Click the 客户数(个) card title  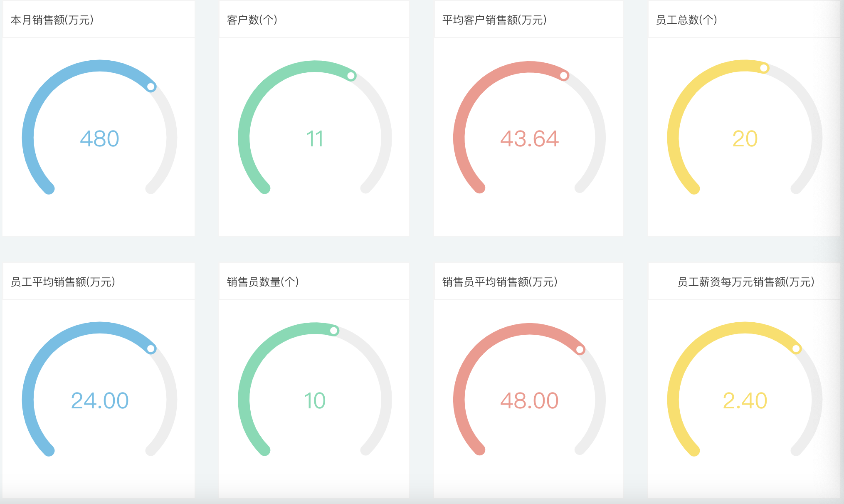pyautogui.click(x=252, y=20)
